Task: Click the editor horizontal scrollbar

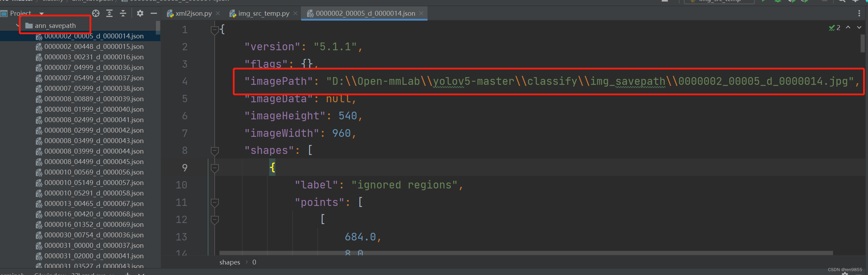Action: point(526,253)
